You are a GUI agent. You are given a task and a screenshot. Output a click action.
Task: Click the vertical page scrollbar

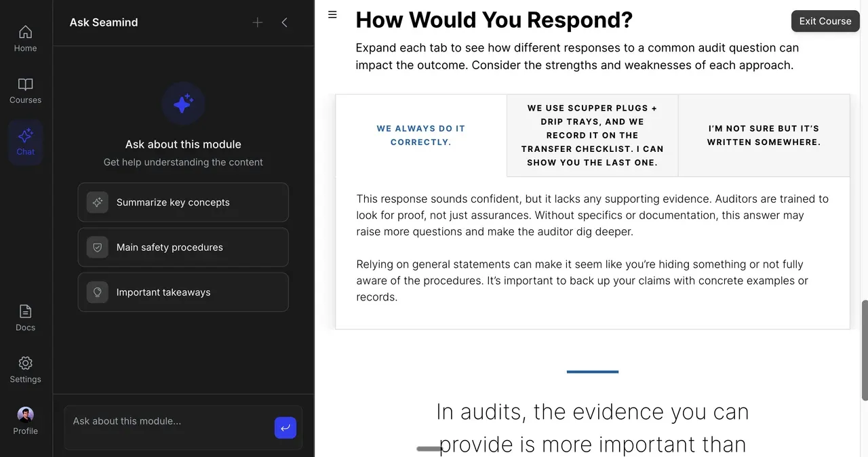(x=864, y=349)
